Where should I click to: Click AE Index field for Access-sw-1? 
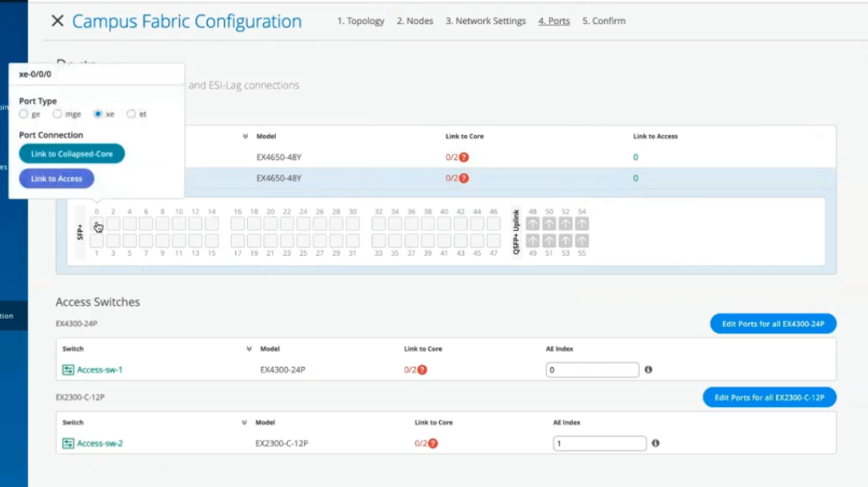[x=592, y=369]
